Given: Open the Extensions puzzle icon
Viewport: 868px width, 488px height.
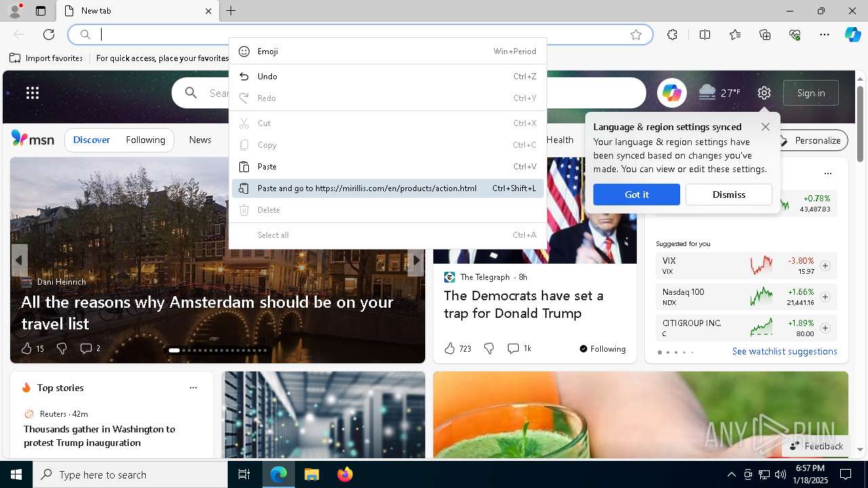Looking at the screenshot, I should (672, 35).
